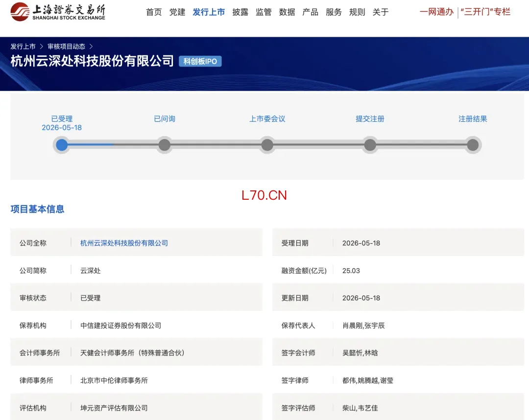Click the 北京市中伦律师事务所 value

coord(114,380)
